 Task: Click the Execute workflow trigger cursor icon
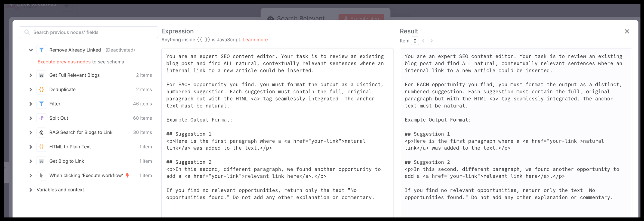[42, 176]
